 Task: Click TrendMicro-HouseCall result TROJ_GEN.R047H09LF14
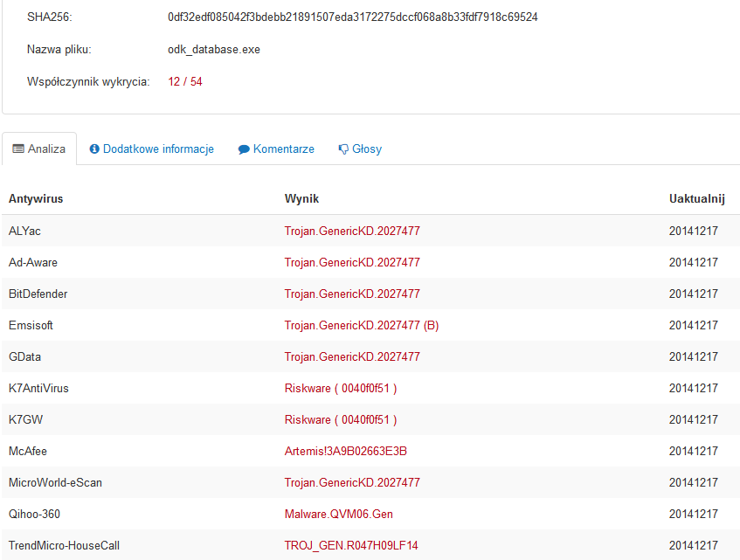click(351, 546)
